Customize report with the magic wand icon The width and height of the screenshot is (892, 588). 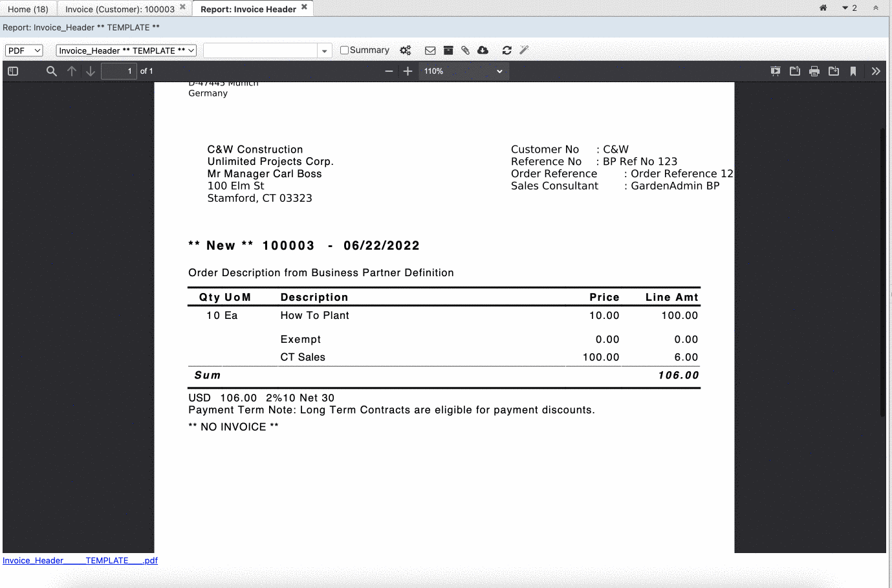[524, 50]
